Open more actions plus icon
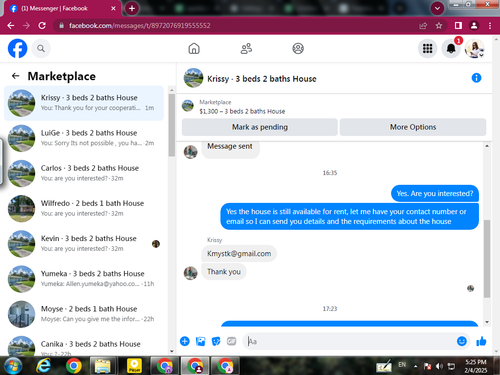 pyautogui.click(x=185, y=341)
